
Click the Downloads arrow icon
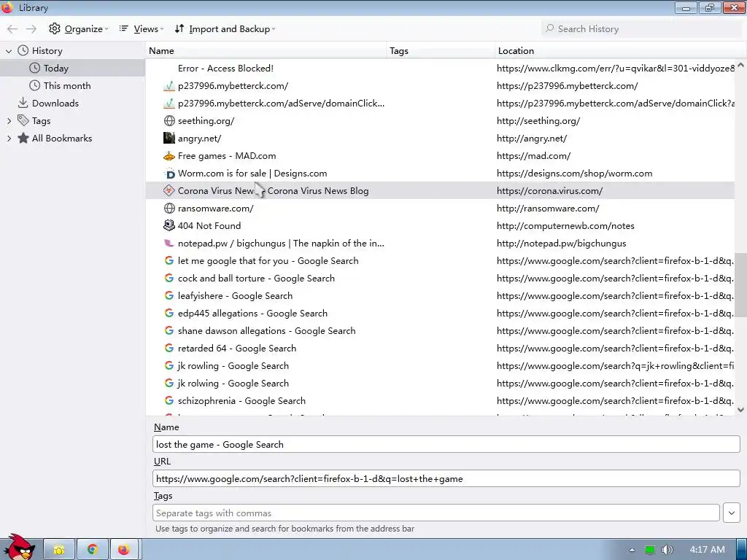[23, 103]
